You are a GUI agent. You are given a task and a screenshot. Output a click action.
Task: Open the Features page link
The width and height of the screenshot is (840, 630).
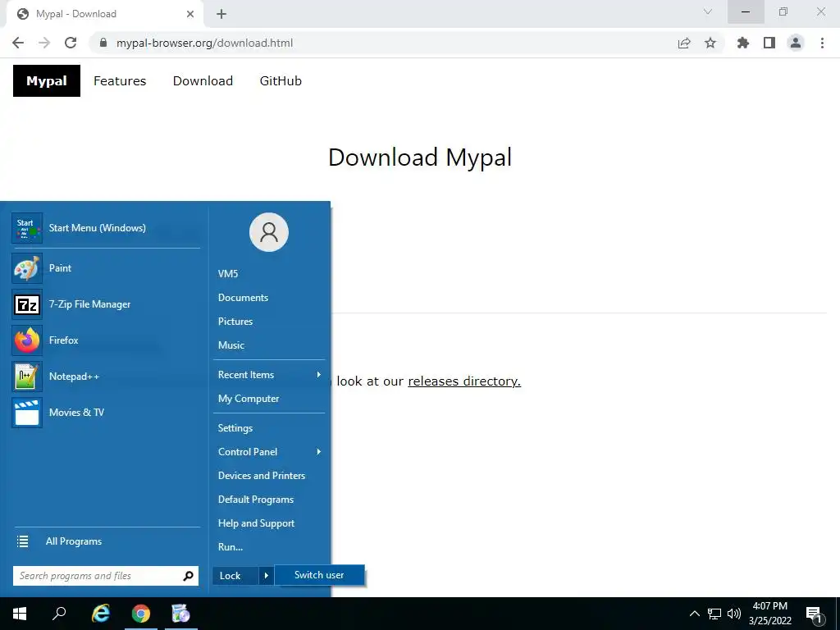click(x=120, y=81)
